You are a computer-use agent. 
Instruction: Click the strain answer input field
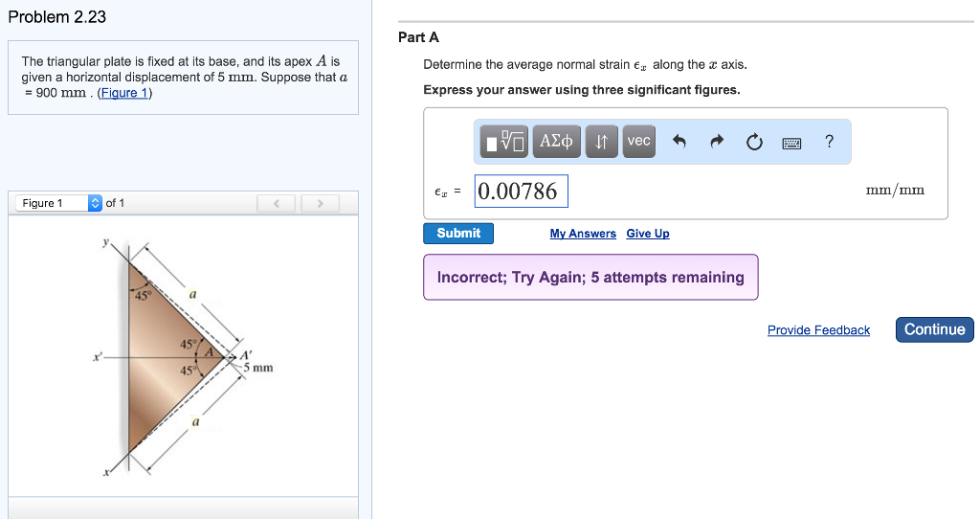522,192
